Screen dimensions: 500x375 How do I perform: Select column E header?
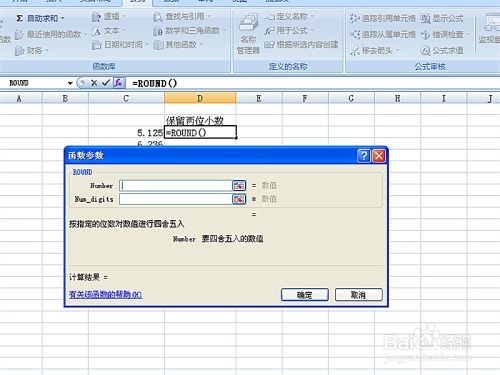click(x=259, y=98)
